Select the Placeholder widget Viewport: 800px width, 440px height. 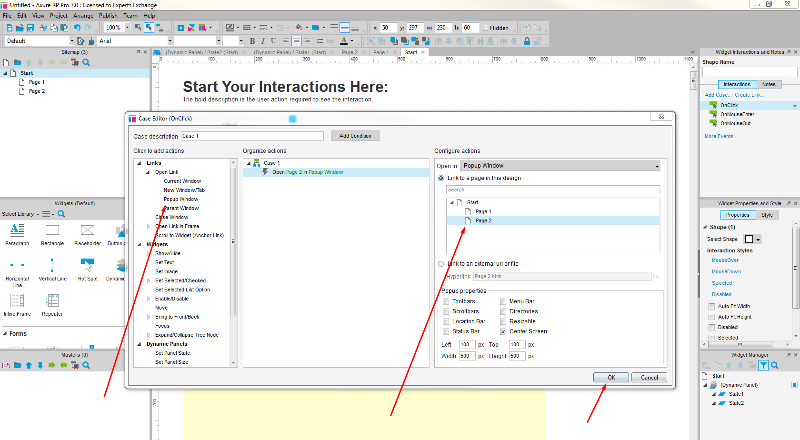point(87,235)
